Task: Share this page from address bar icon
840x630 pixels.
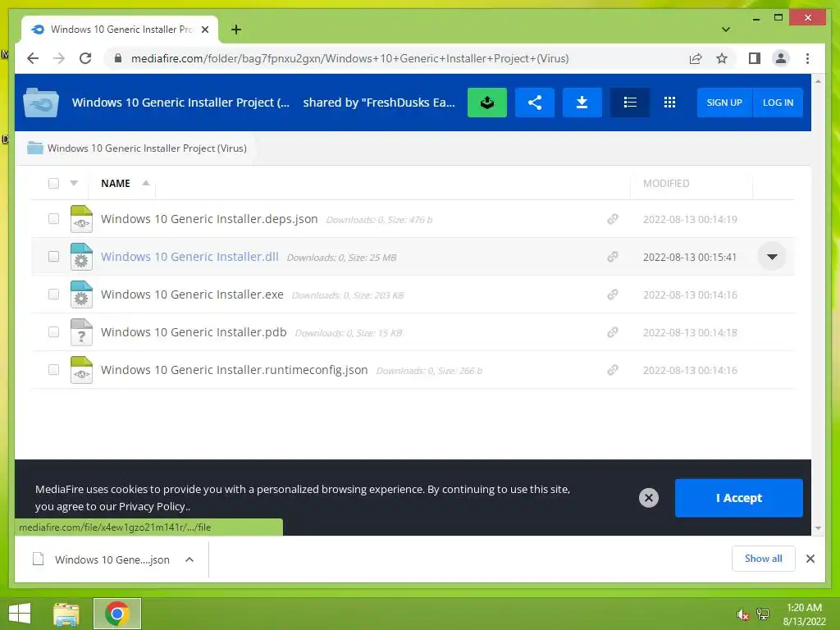Action: (696, 58)
